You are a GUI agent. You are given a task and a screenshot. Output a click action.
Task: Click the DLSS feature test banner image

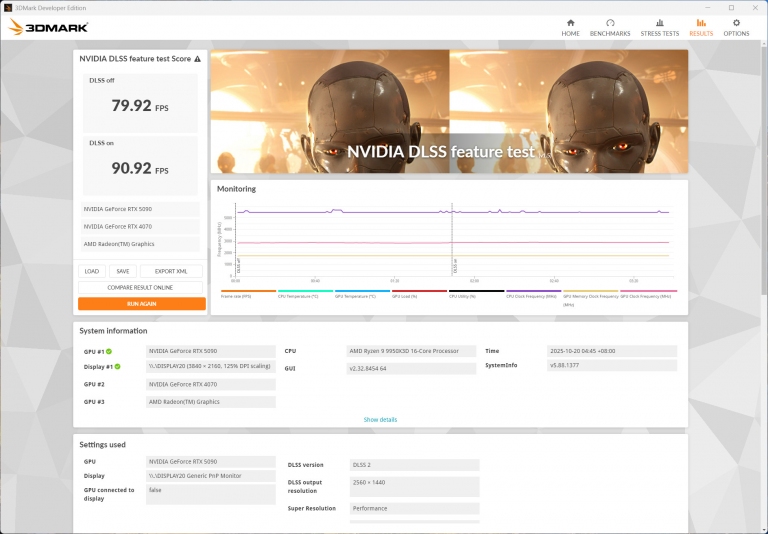(449, 110)
